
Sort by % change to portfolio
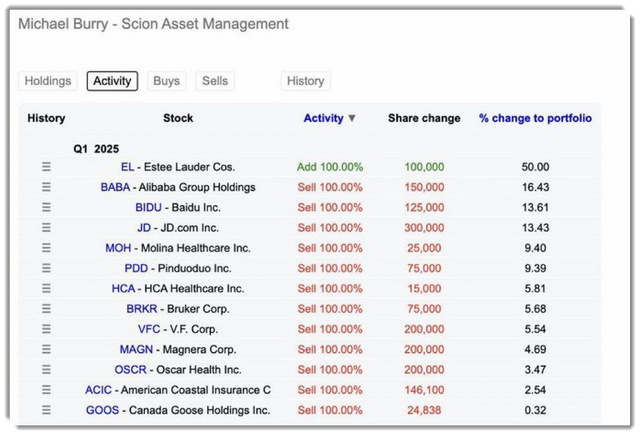[535, 118]
